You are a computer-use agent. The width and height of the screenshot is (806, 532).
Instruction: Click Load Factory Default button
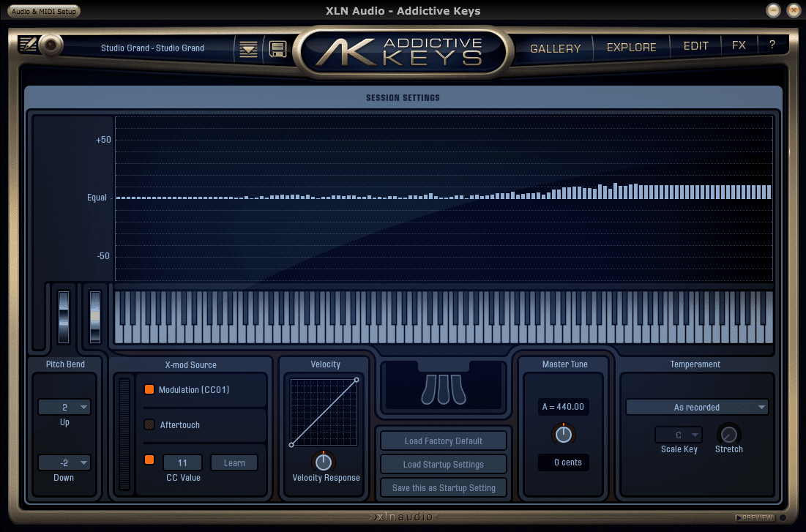(x=443, y=441)
